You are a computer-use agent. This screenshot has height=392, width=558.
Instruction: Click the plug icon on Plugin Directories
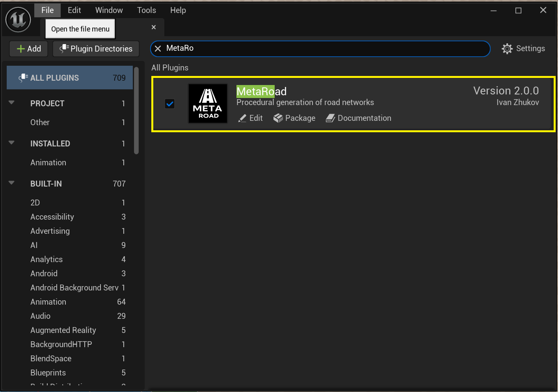coord(64,49)
